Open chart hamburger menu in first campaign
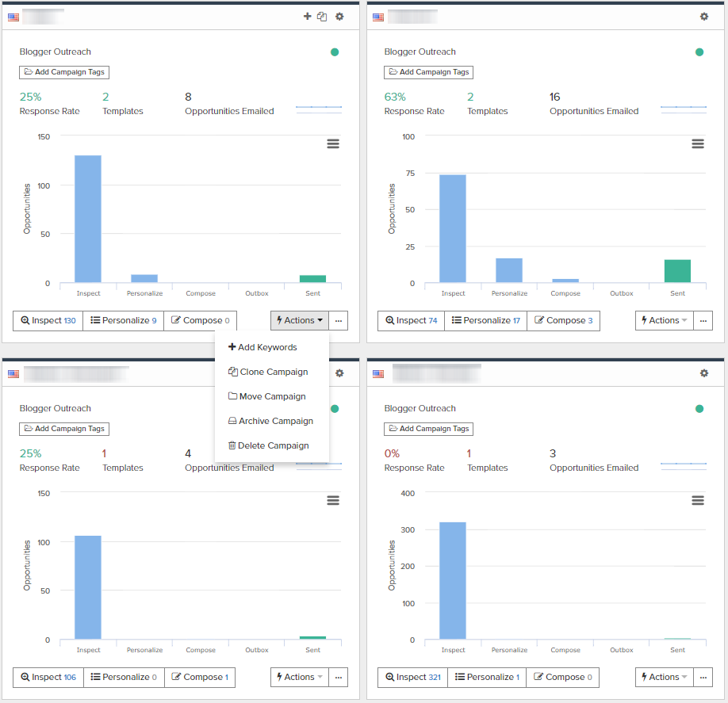Screen dimensions: 728x703 point(333,143)
